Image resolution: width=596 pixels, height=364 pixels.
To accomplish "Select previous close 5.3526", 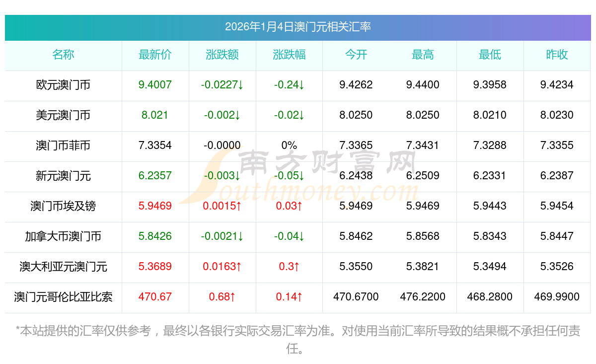I will [557, 267].
